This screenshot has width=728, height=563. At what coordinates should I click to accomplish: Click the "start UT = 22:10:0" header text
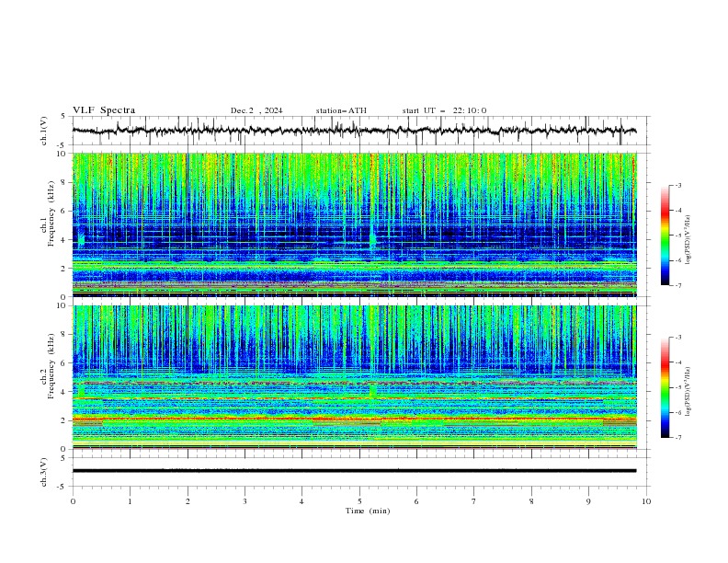tap(444, 110)
